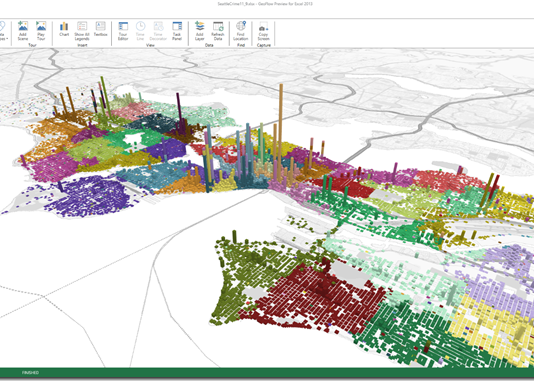Click Show All Legends icon
Screen dimensions: 534x381
(x=82, y=31)
